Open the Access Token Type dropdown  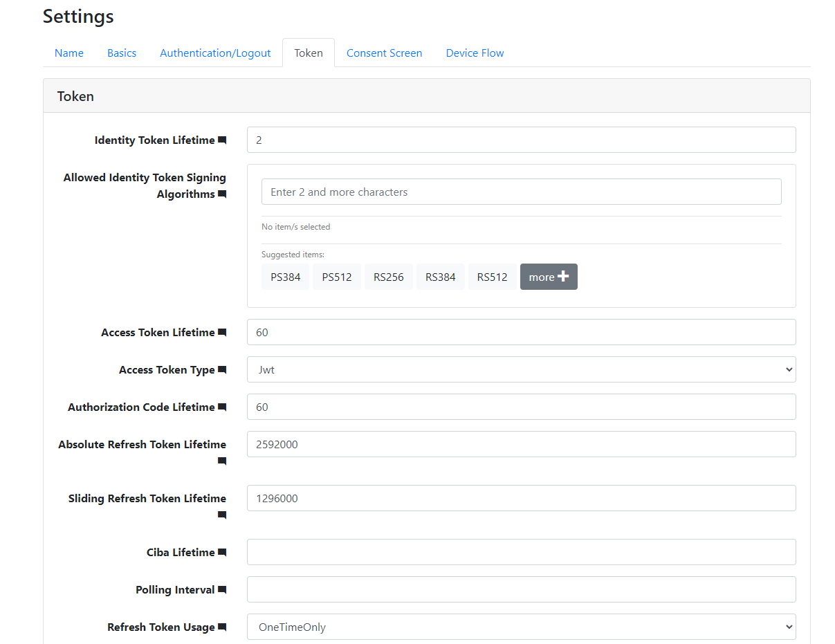pyautogui.click(x=521, y=369)
